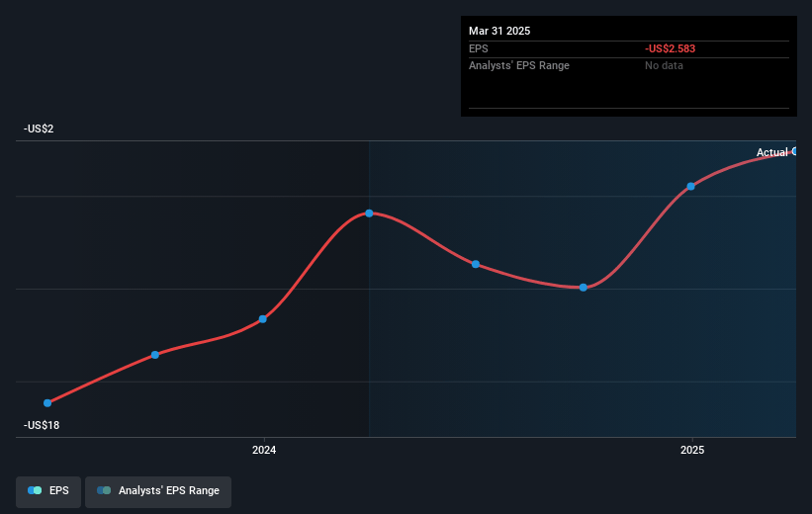Click the EPS row label in tooltip
812x514 pixels.
click(478, 48)
